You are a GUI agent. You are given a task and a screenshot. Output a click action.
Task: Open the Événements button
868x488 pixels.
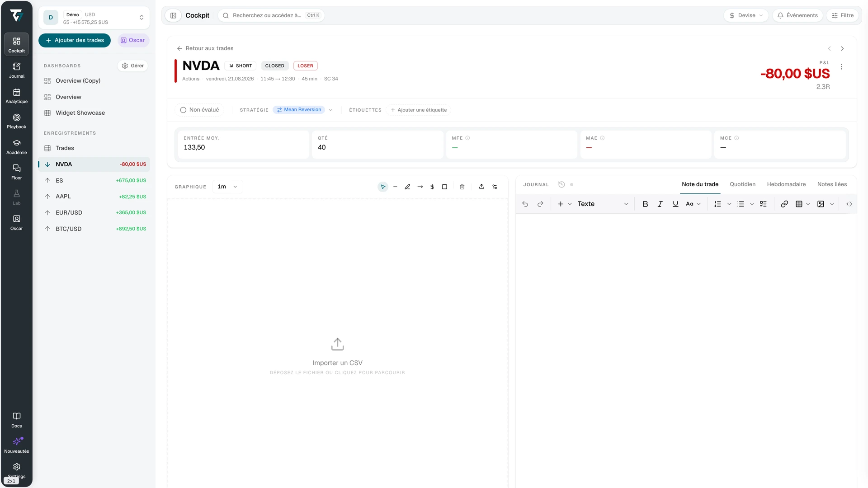click(797, 15)
